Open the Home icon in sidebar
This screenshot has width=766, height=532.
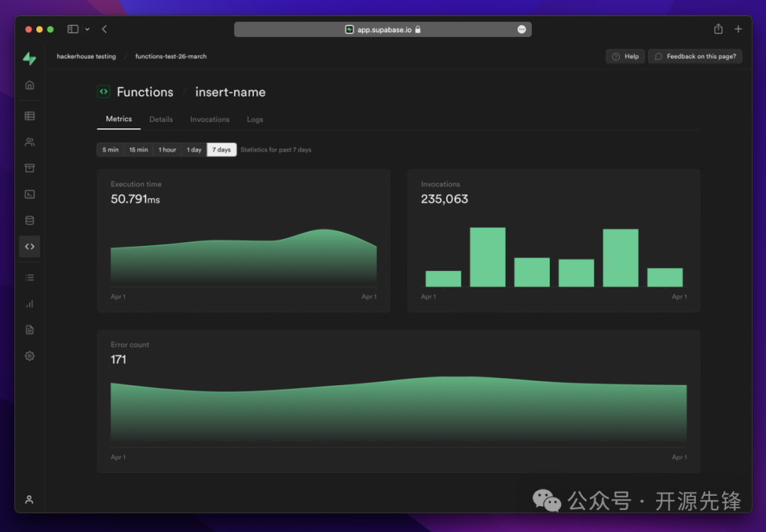(30, 85)
